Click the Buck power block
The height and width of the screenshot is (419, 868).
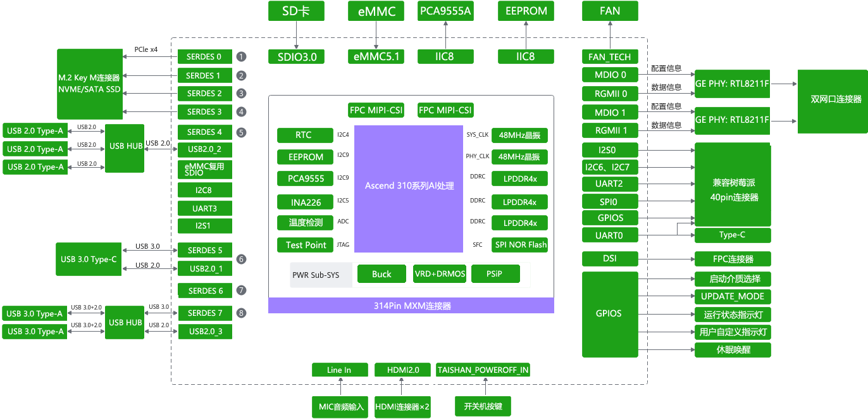(381, 273)
